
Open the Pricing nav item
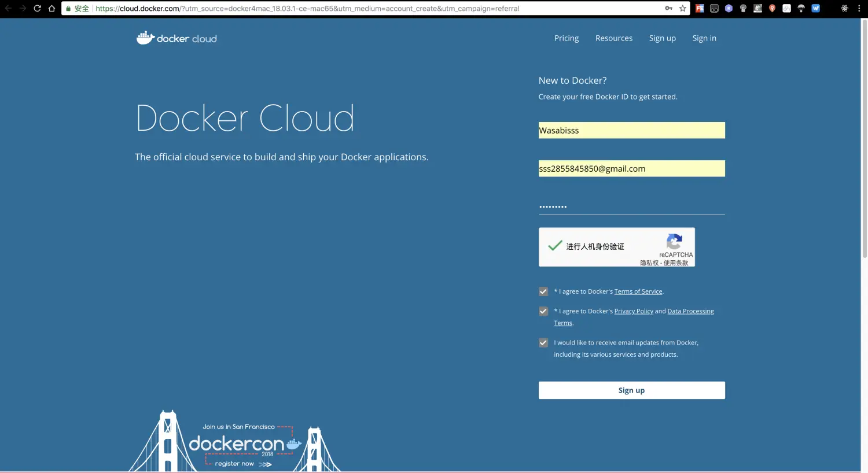567,38
